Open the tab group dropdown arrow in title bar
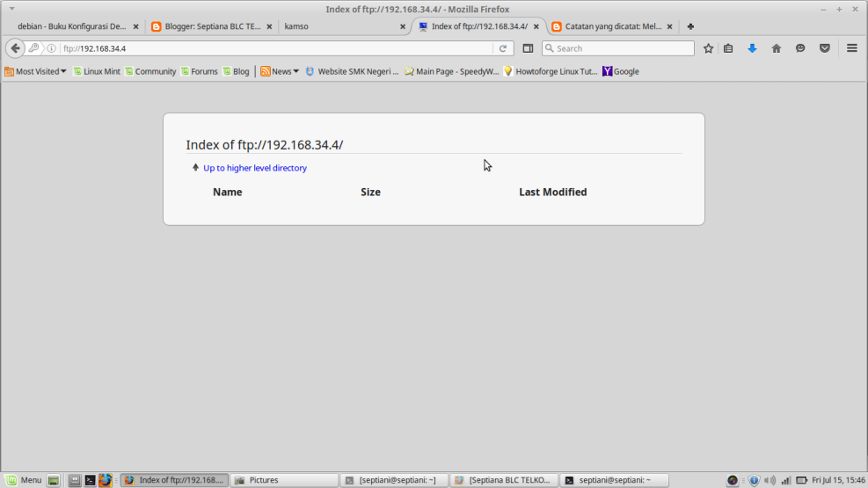868x488 pixels. pyautogui.click(x=11, y=9)
